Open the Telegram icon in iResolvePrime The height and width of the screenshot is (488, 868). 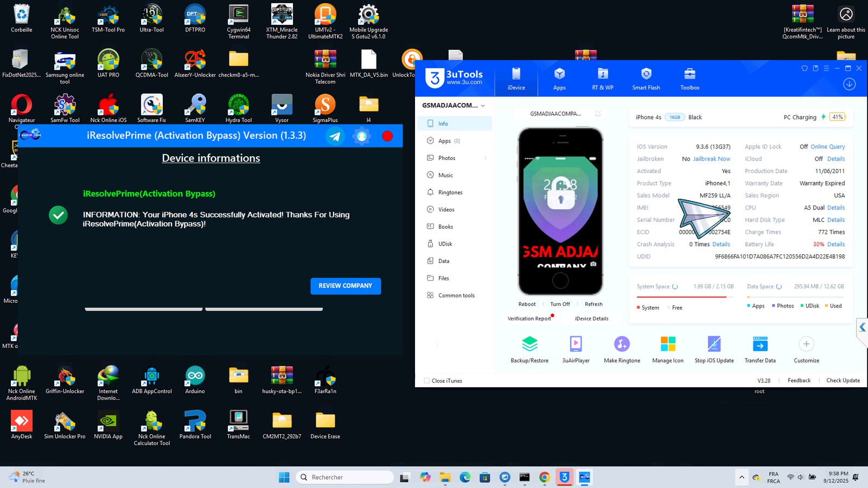335,136
